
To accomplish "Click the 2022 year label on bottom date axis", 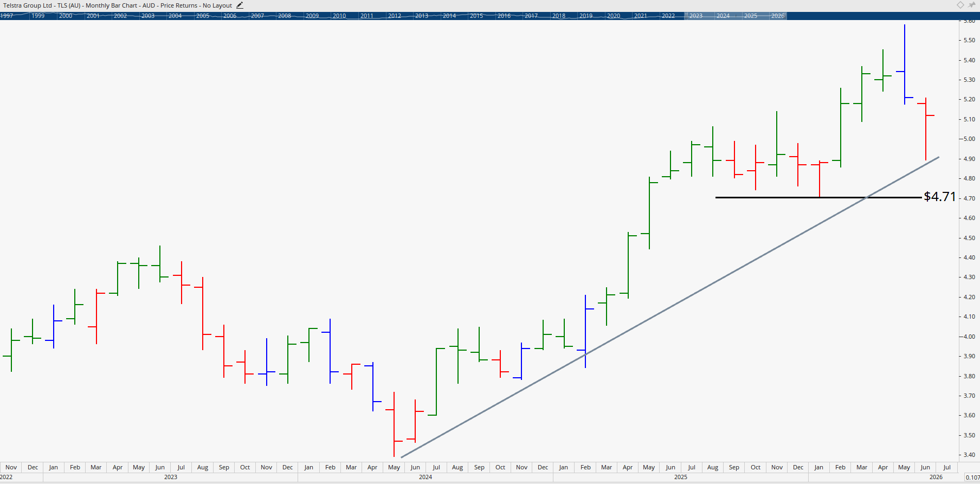I will pos(7,477).
